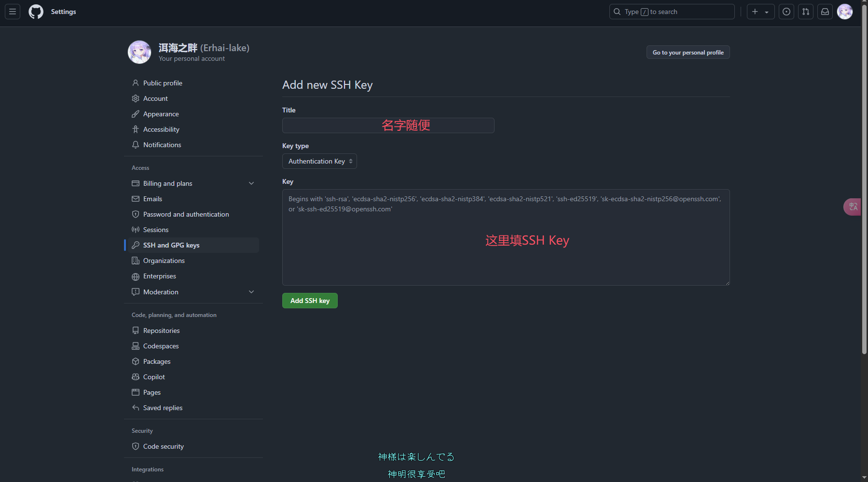Open the issues icon in header
Viewport: 868px width, 482px height.
point(786,12)
